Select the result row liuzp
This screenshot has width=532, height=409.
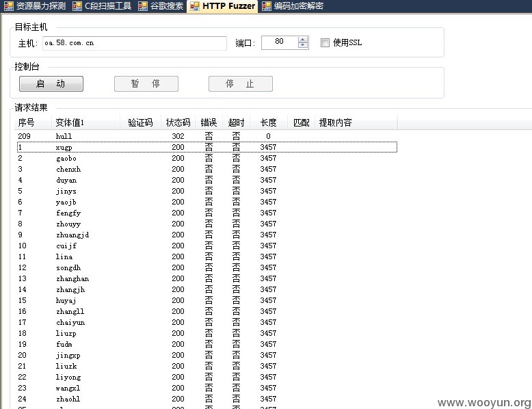pos(207,333)
